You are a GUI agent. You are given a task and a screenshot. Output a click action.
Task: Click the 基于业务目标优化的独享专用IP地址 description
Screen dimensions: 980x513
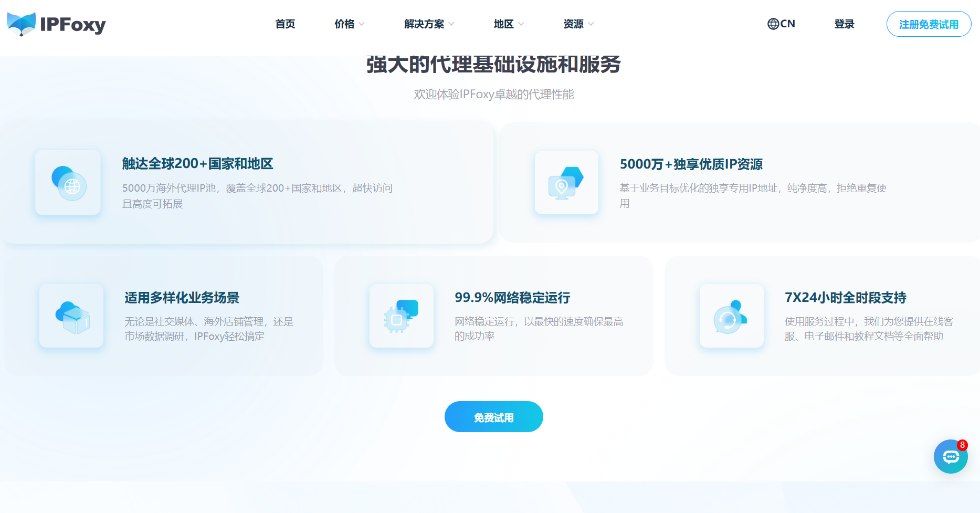pyautogui.click(x=753, y=196)
